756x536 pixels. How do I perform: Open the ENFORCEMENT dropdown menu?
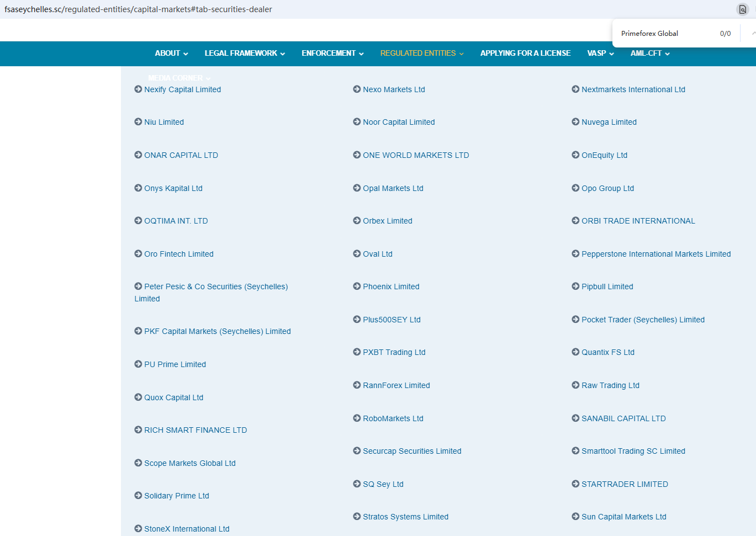(332, 53)
